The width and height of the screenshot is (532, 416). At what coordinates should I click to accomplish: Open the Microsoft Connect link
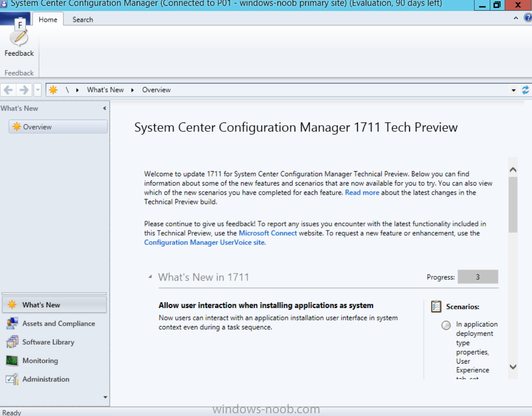tap(268, 233)
